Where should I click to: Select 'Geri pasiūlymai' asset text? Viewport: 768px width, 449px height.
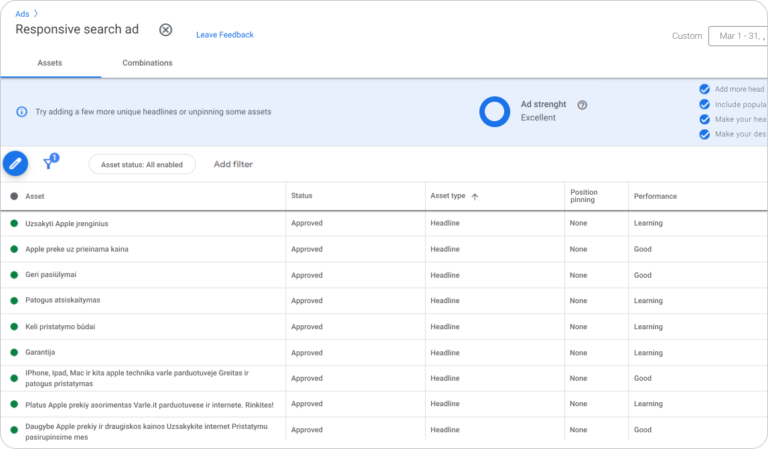pos(51,274)
